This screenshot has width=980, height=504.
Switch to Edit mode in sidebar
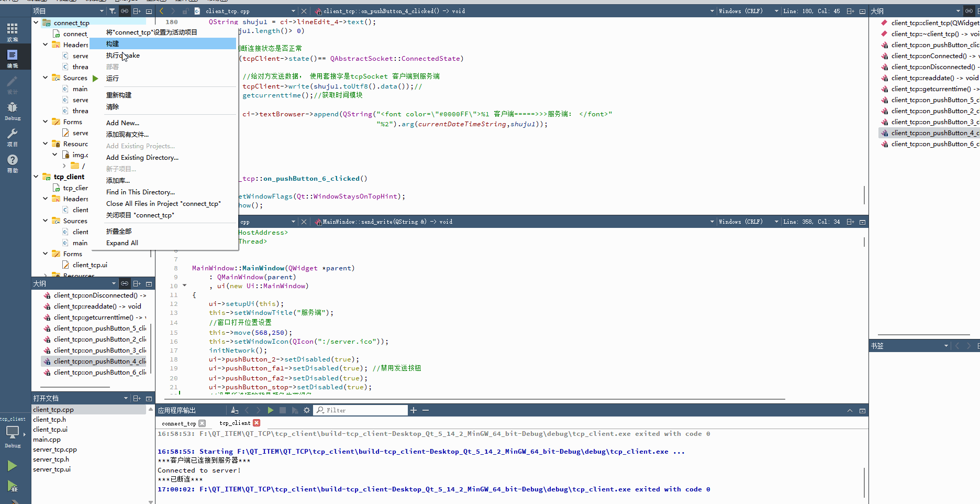point(13,58)
